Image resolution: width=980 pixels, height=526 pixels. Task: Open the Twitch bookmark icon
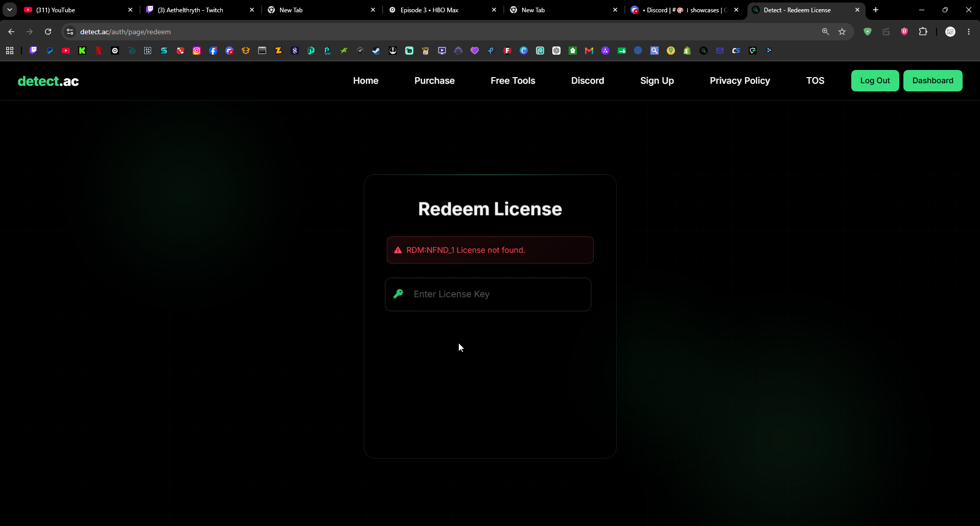33,51
